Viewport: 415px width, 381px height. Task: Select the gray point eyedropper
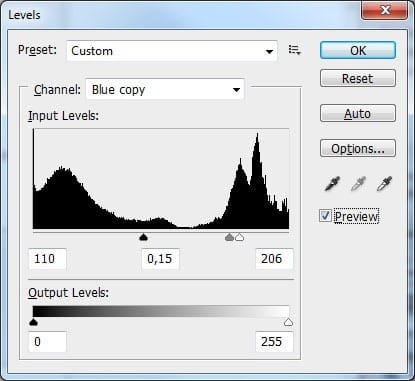tap(358, 183)
